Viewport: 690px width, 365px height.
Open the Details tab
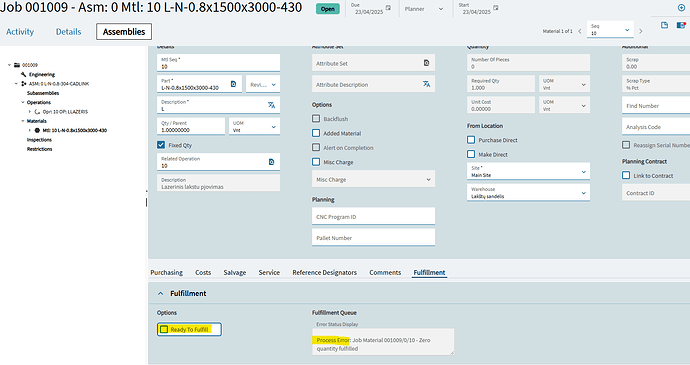[x=68, y=32]
